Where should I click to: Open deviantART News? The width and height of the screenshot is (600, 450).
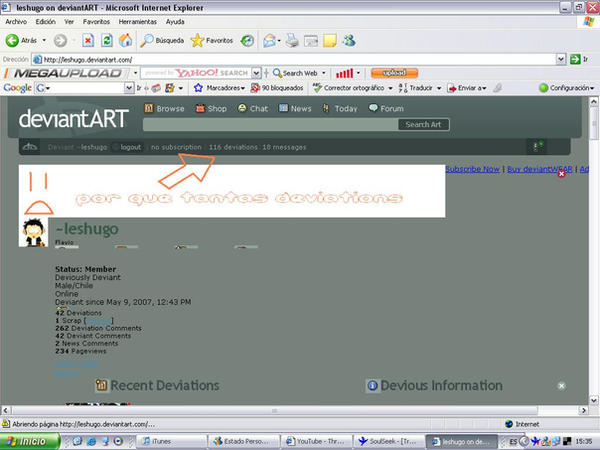pos(295,108)
